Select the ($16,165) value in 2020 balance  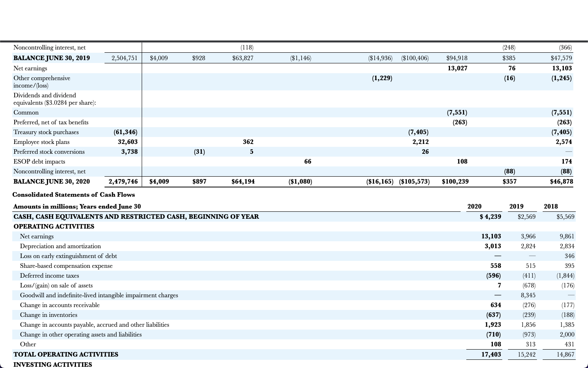click(x=380, y=182)
